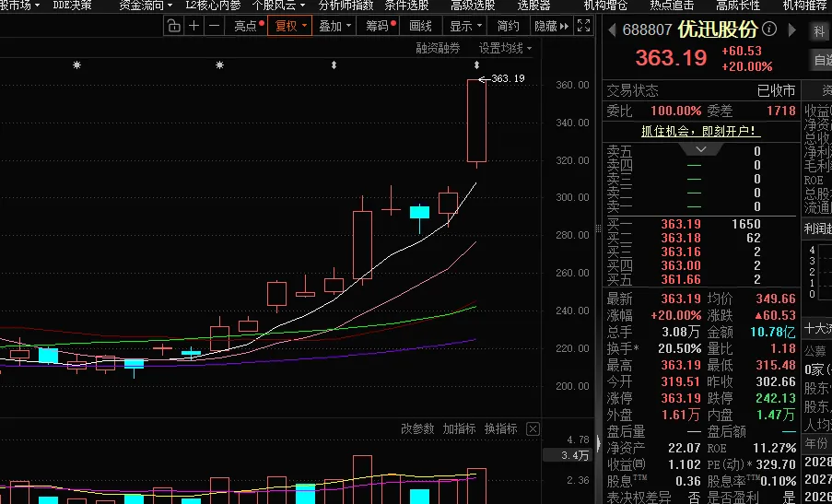Open 设置均线 dropdown

pyautogui.click(x=505, y=48)
